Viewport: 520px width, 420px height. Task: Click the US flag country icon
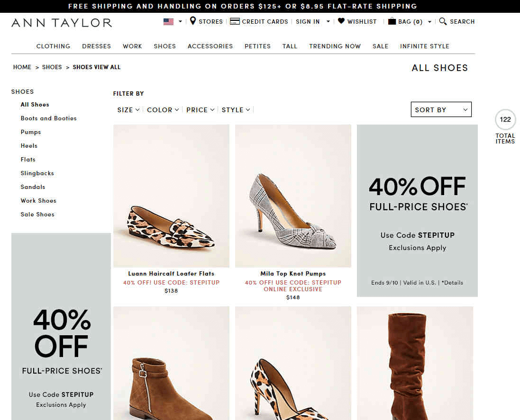pyautogui.click(x=168, y=21)
